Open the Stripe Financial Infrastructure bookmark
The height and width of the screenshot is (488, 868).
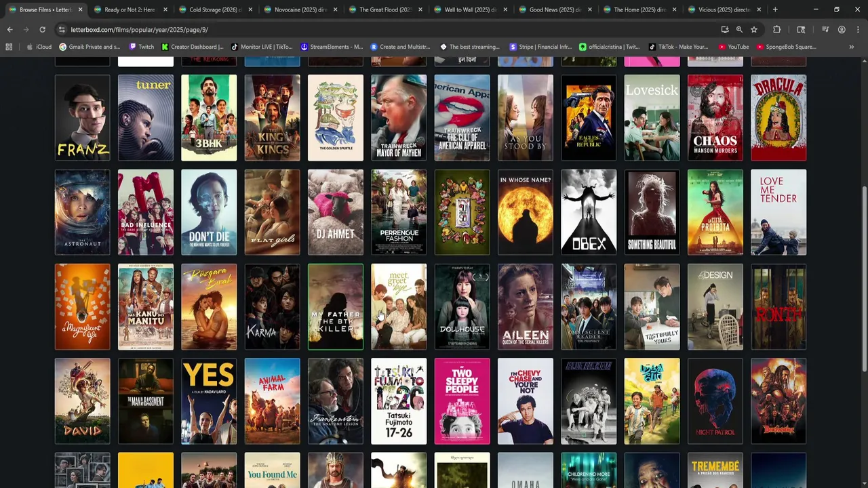[540, 47]
